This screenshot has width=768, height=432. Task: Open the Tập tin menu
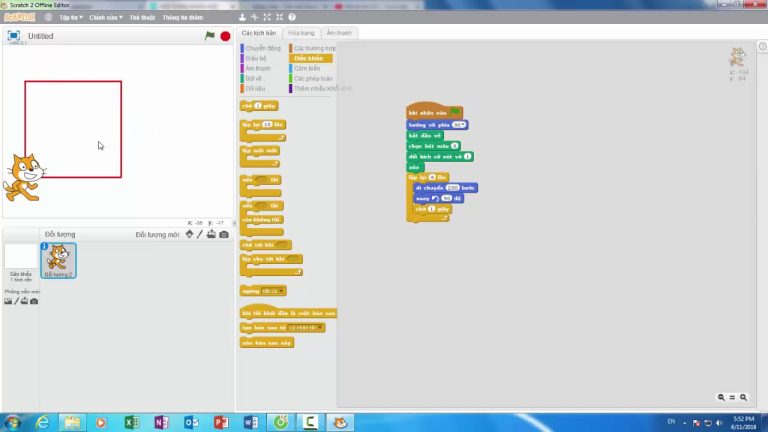click(x=69, y=17)
